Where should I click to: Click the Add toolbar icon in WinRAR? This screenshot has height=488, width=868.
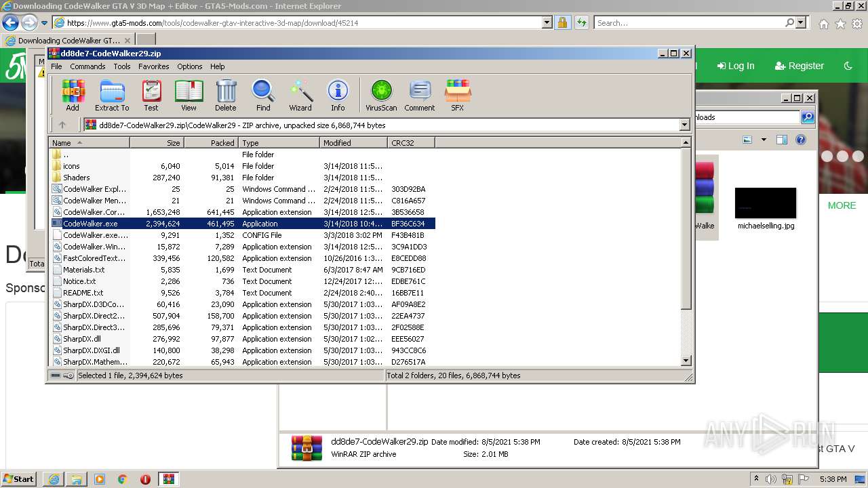click(x=73, y=96)
